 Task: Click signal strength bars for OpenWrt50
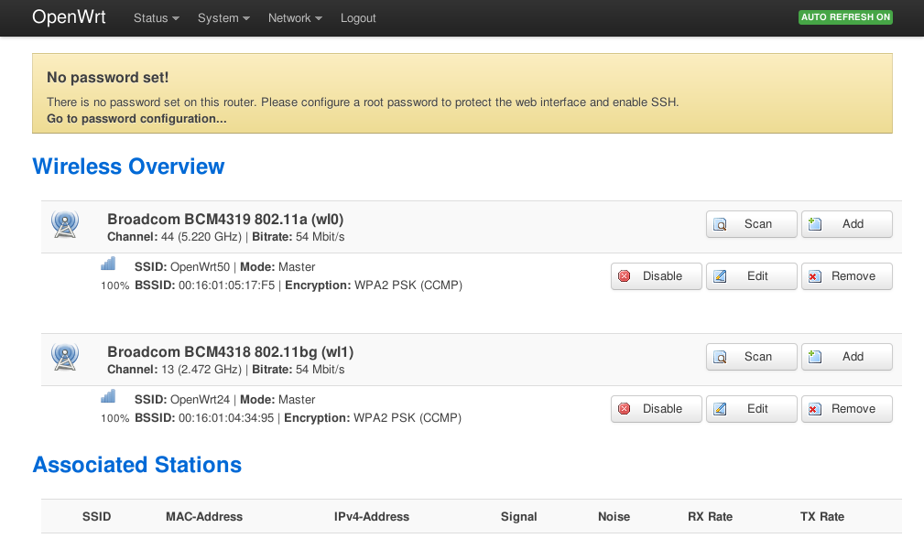[108, 264]
